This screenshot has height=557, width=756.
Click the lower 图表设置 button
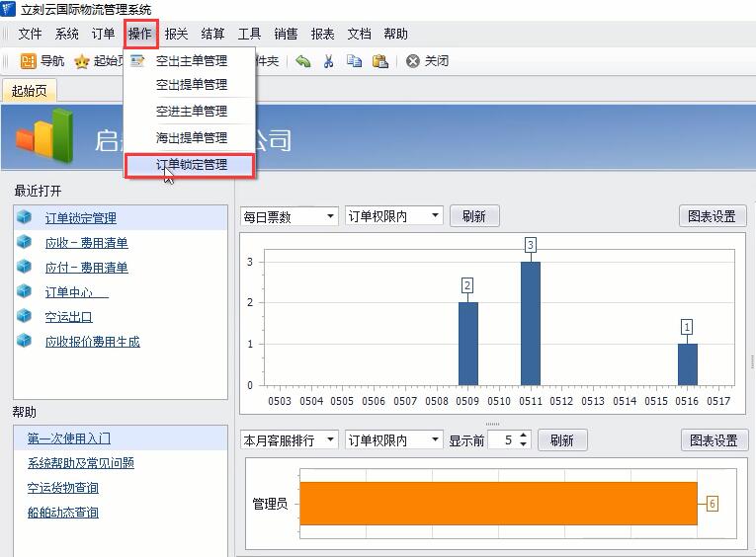[x=714, y=440]
